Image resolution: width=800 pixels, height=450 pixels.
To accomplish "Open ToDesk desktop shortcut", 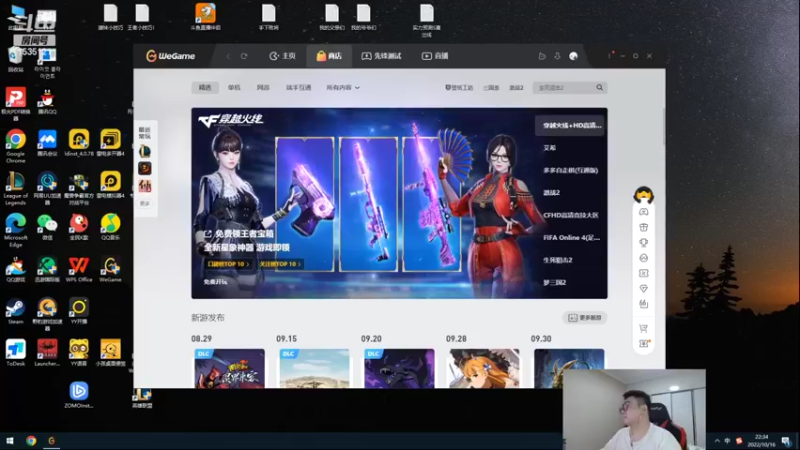I will [16, 353].
